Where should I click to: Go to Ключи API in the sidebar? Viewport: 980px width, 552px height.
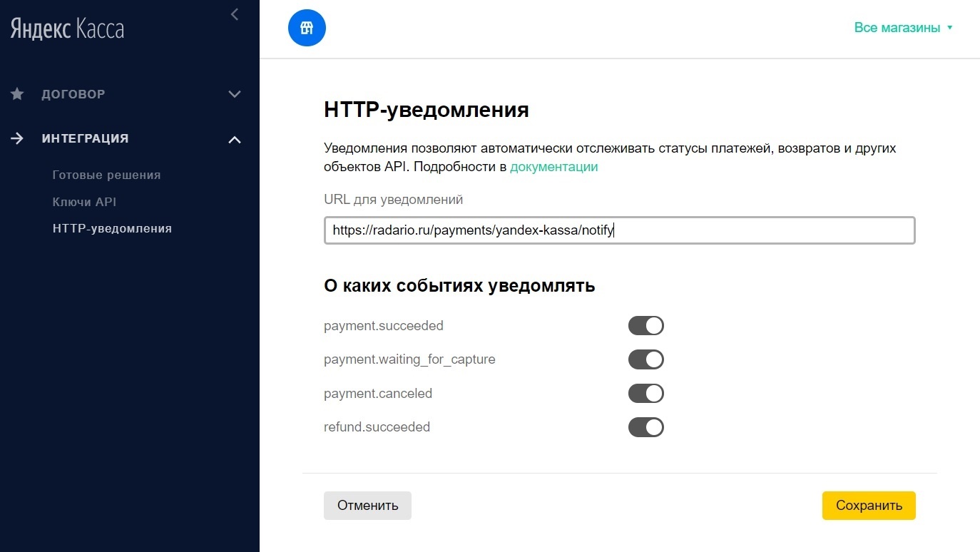[x=84, y=202]
